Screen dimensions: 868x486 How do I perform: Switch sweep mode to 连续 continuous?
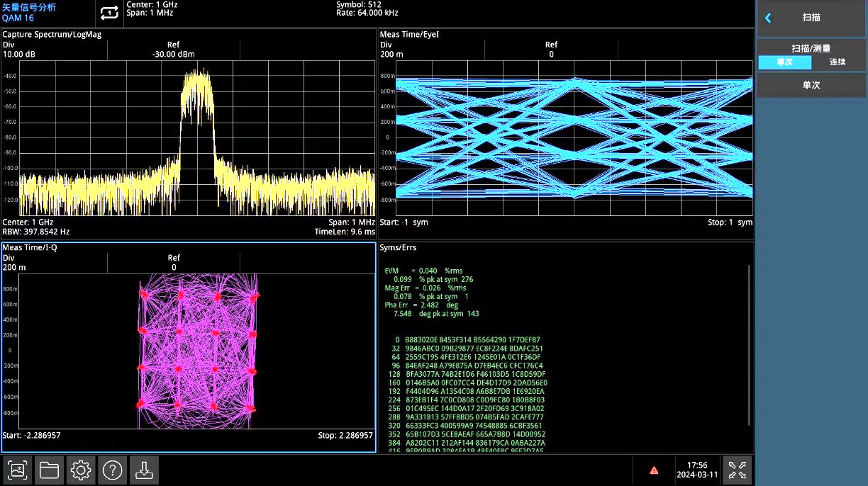click(838, 62)
